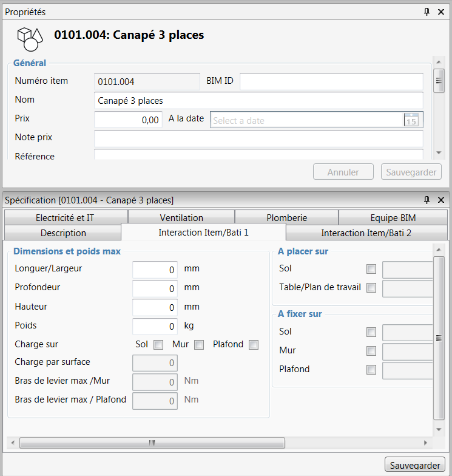Image resolution: width=452 pixels, height=476 pixels.
Task: Enable Charge sur Sol checkbox
Action: click(158, 345)
